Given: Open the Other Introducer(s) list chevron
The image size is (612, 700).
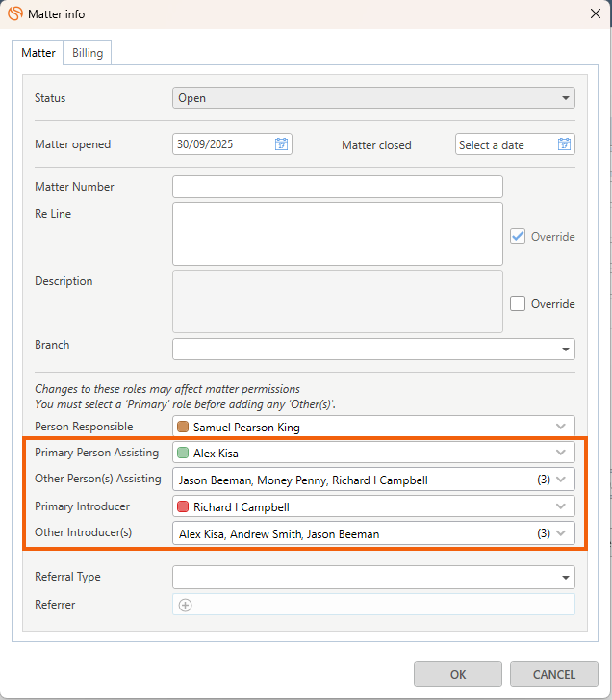Looking at the screenshot, I should click(561, 533).
